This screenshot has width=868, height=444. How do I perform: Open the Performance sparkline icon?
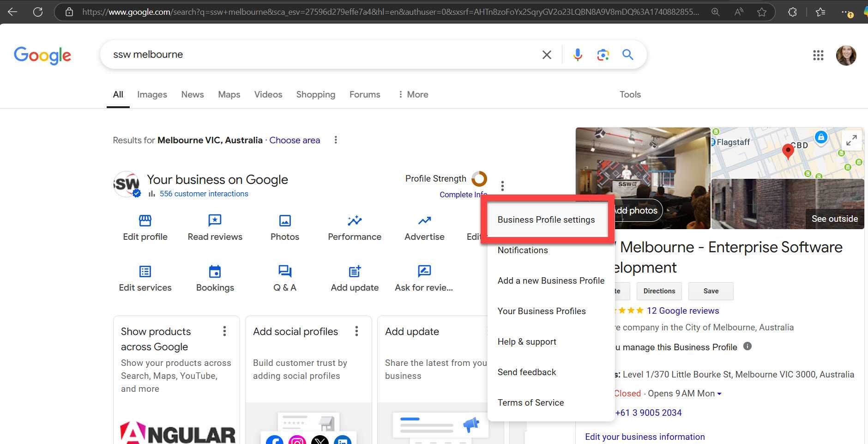coord(354,220)
